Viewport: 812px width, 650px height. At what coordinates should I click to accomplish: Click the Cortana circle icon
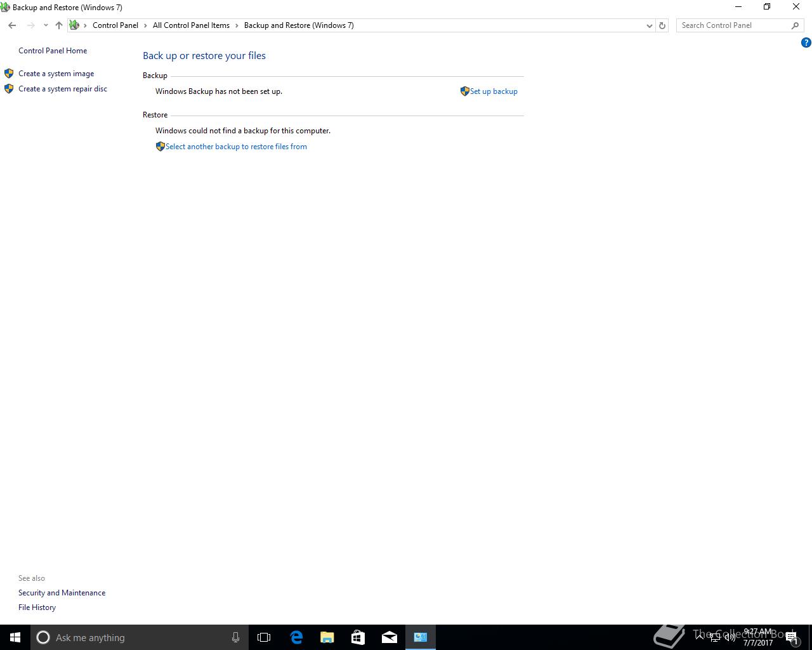[43, 637]
